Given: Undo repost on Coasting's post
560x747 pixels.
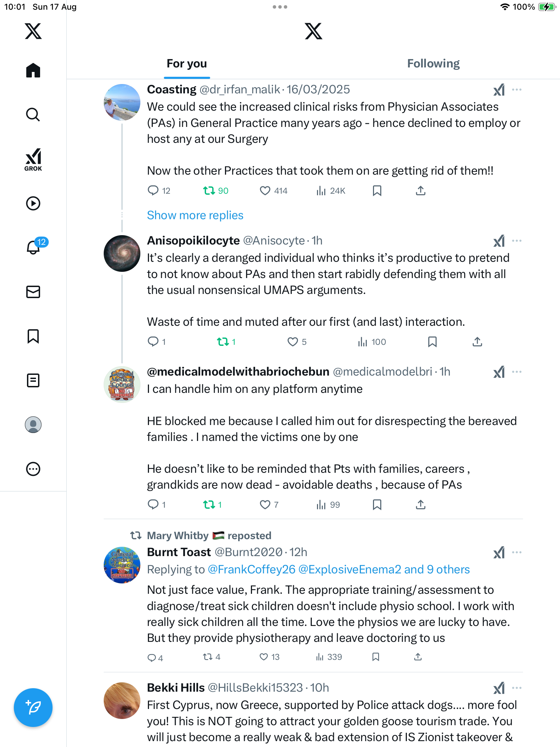Looking at the screenshot, I should [209, 191].
